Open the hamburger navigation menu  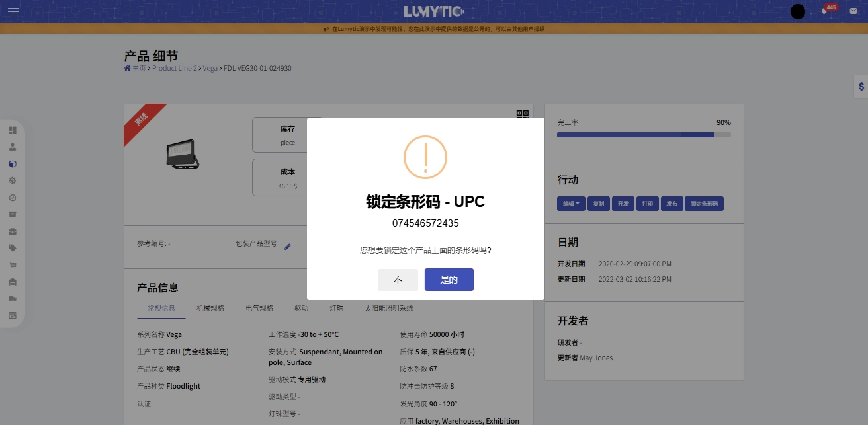[13, 11]
